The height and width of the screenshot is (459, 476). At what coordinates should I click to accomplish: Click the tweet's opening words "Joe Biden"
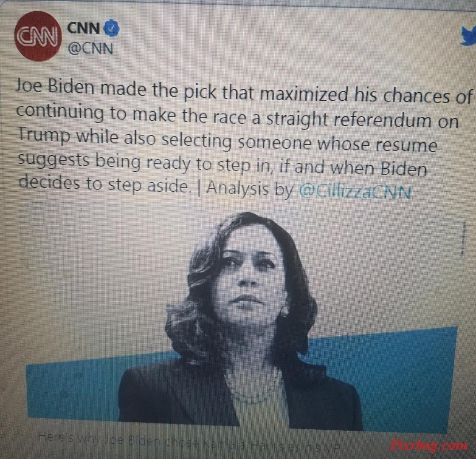55,86
